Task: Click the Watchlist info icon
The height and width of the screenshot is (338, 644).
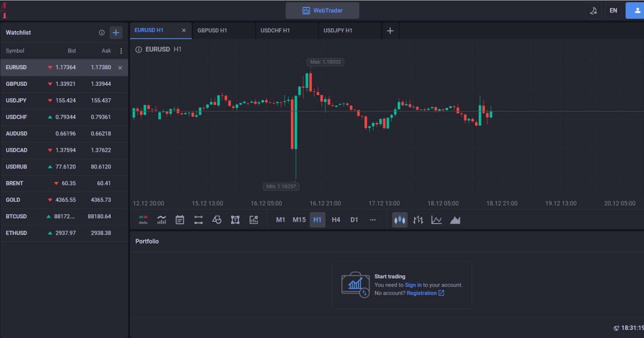Action: click(x=101, y=33)
